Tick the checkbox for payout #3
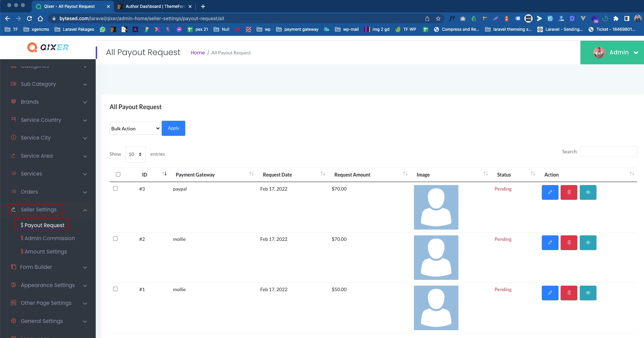This screenshot has height=338, width=644. click(x=115, y=188)
